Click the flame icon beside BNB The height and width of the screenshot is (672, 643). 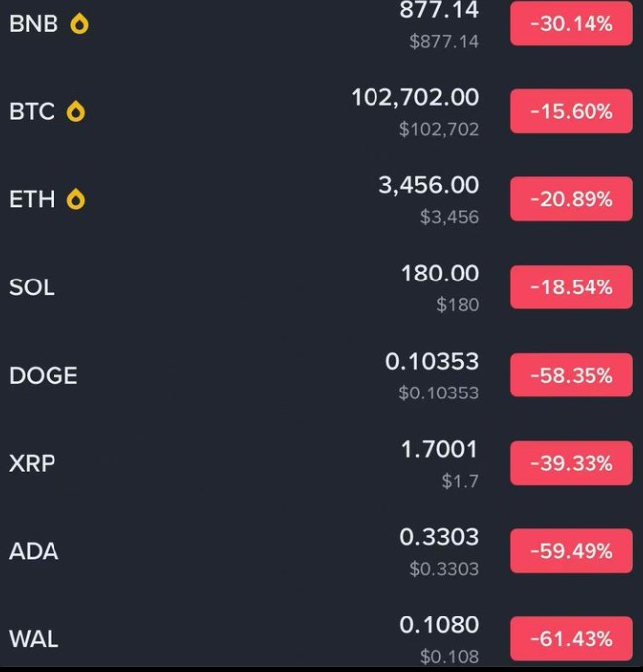(x=79, y=25)
